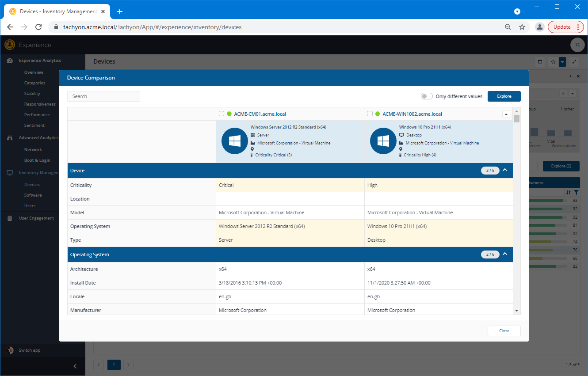
Task: Collapse the Operating System section chevron
Action: 505,254
